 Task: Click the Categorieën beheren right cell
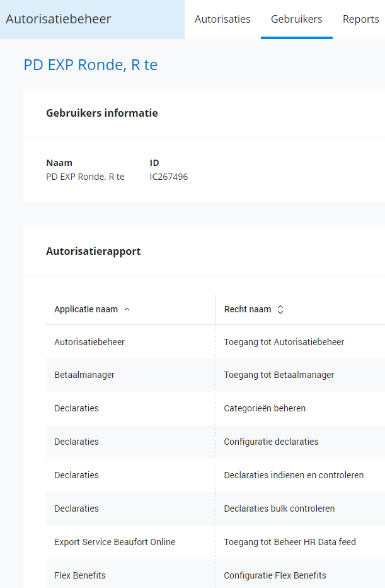click(x=265, y=408)
